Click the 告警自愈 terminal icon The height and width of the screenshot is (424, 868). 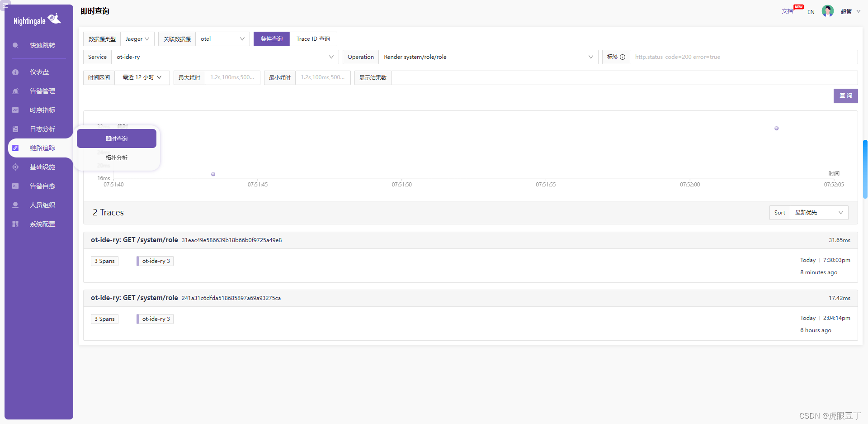tap(15, 186)
